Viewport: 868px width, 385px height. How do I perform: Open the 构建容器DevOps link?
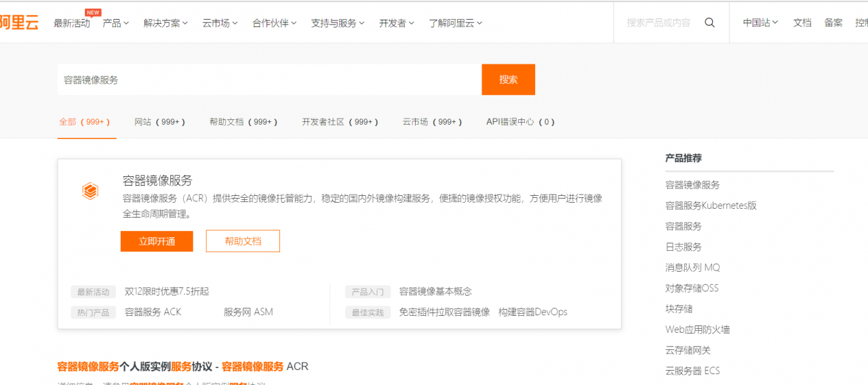[x=533, y=312]
